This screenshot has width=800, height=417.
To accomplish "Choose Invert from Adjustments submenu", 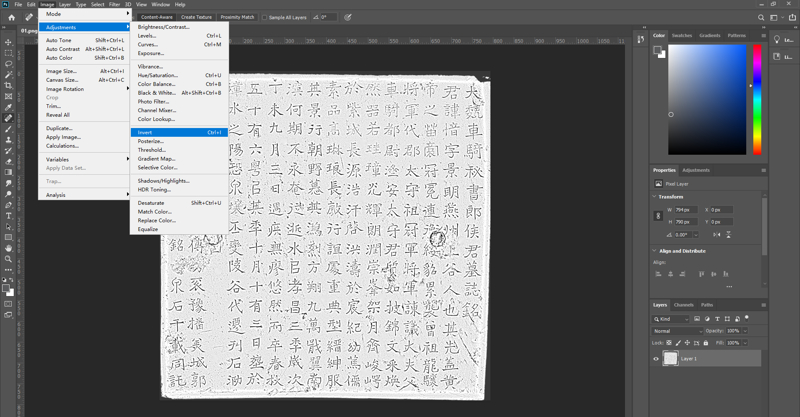I will (179, 133).
